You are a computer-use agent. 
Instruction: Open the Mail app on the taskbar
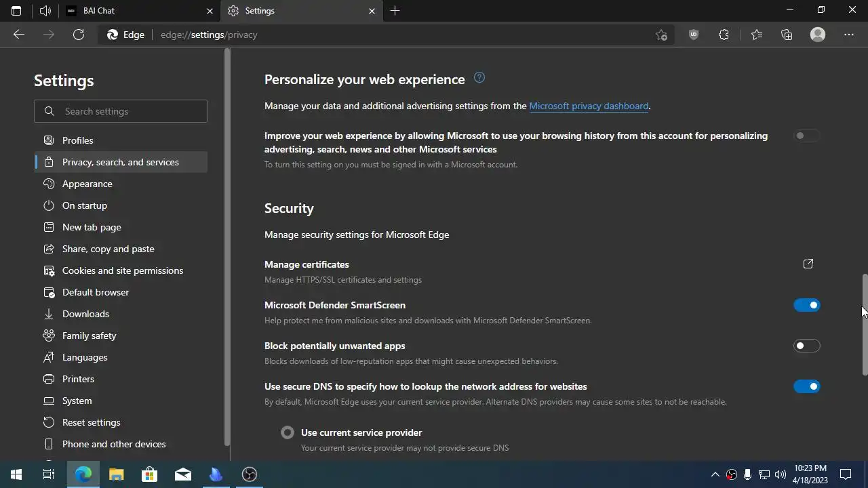point(183,474)
